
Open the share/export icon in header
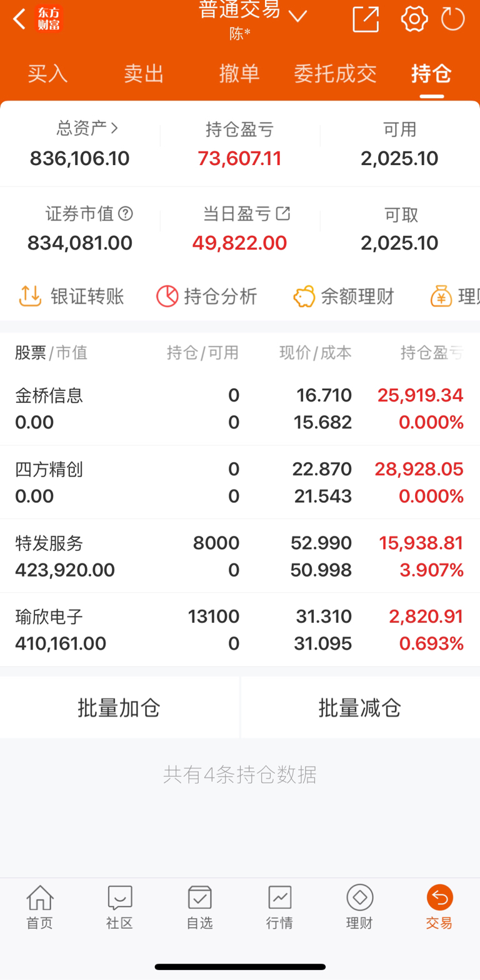click(x=366, y=19)
